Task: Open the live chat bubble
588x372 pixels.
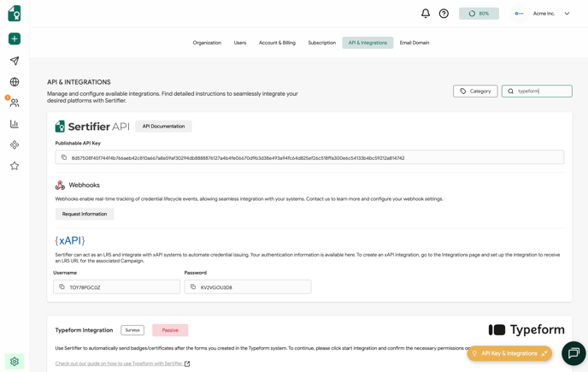Action: pos(573,352)
